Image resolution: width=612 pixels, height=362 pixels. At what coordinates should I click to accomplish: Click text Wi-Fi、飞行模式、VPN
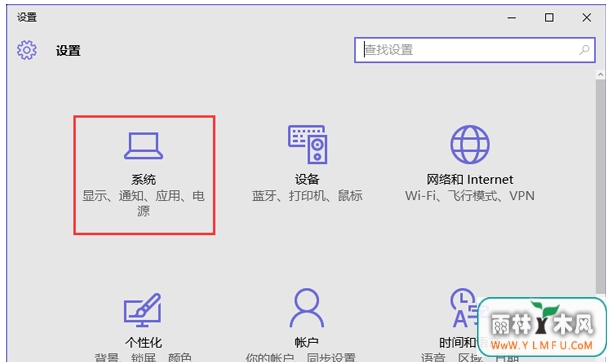470,195
